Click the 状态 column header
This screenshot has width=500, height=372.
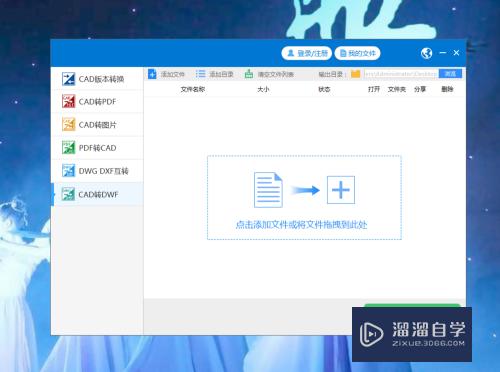324,89
